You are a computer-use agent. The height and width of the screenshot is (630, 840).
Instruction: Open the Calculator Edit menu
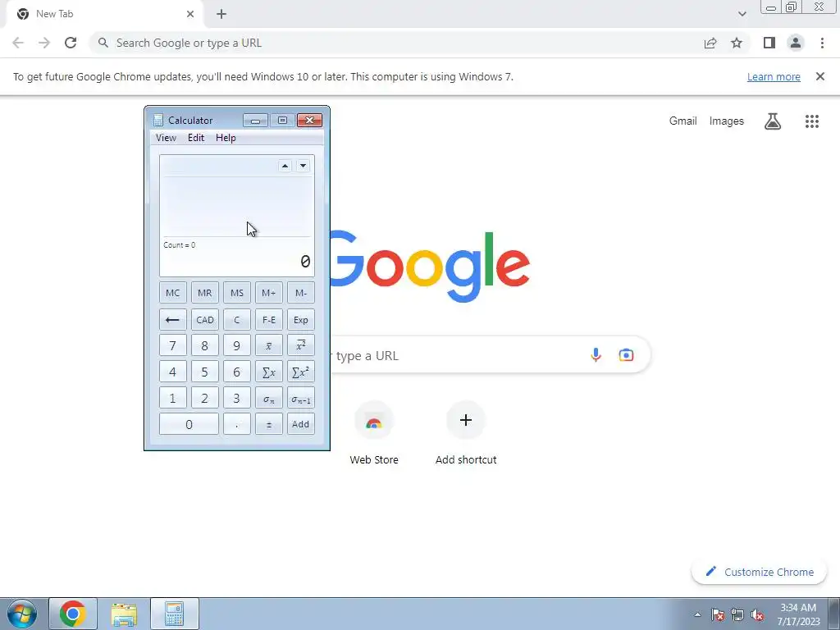tap(196, 138)
